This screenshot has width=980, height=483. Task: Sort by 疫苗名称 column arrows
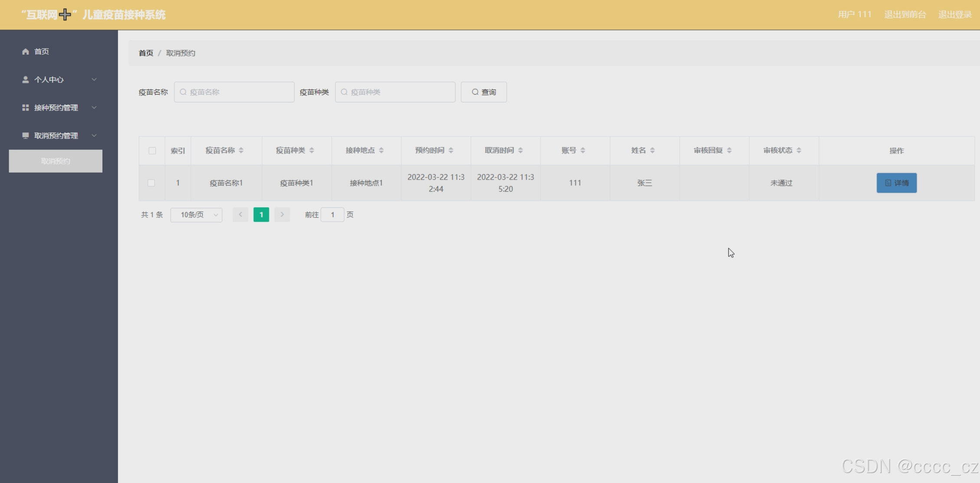[241, 151]
